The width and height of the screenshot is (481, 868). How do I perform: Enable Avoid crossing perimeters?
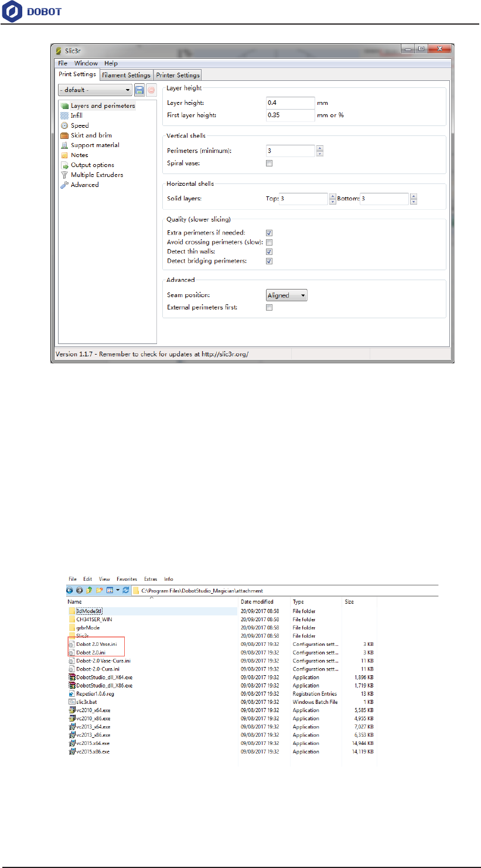(x=270, y=242)
